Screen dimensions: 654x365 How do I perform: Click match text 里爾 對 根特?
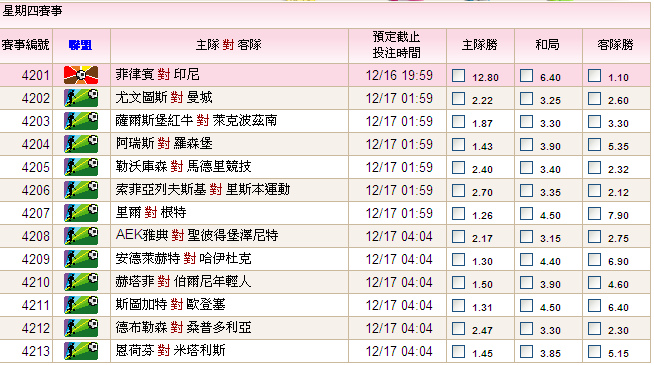click(151, 212)
